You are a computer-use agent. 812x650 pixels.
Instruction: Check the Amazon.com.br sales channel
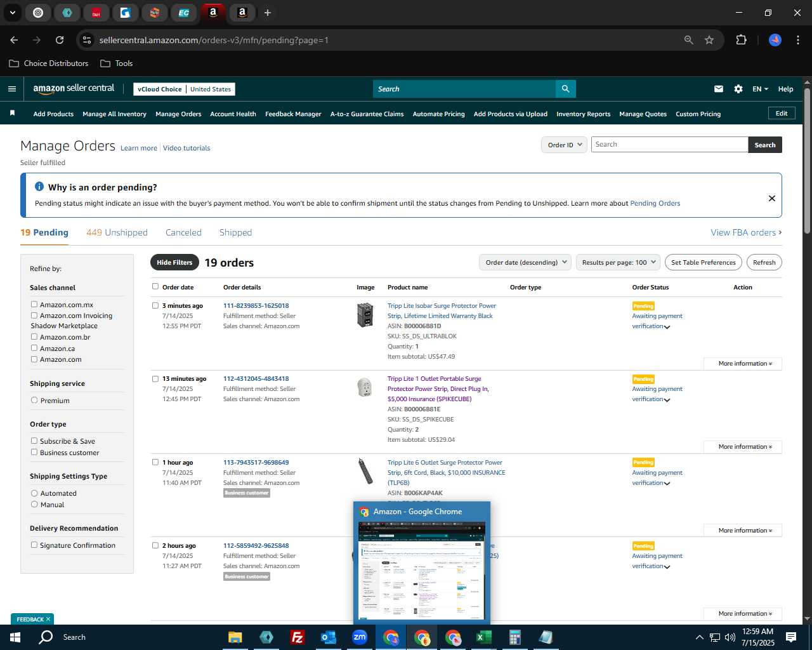34,336
